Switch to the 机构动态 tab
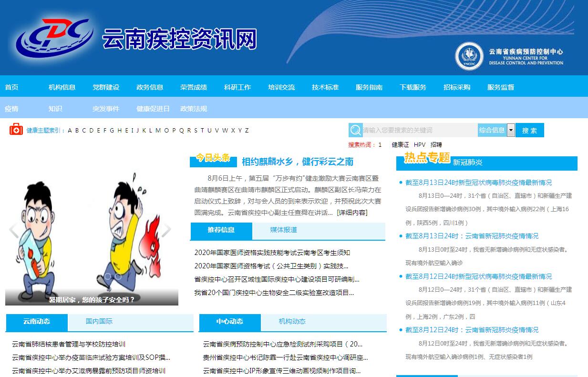The width and height of the screenshot is (588, 377). pyautogui.click(x=292, y=322)
